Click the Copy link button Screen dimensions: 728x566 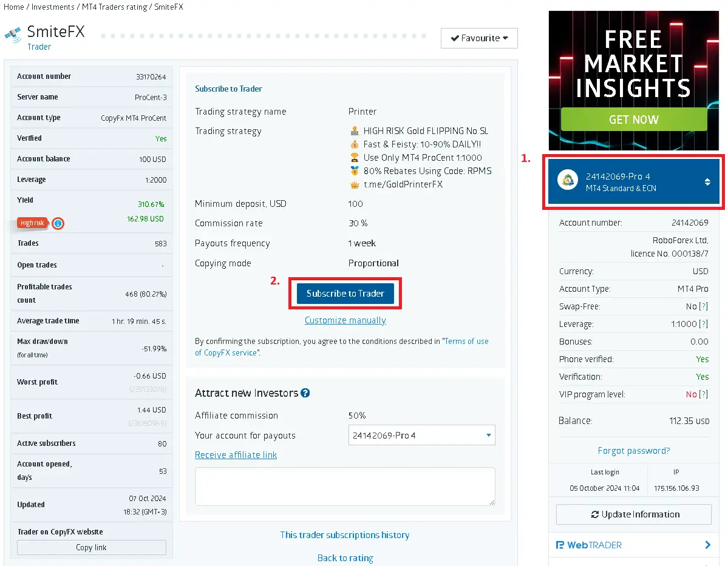click(x=92, y=547)
